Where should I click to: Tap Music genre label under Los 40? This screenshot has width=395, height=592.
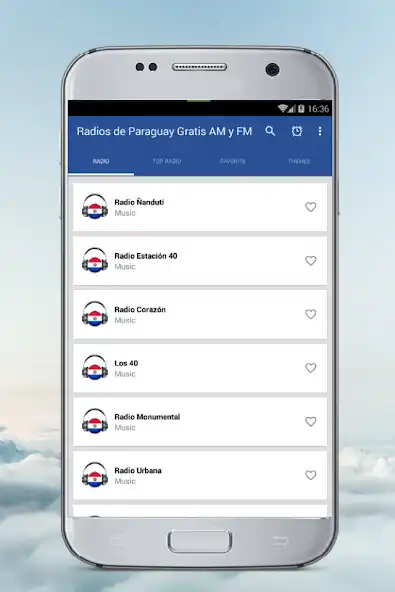point(125,374)
